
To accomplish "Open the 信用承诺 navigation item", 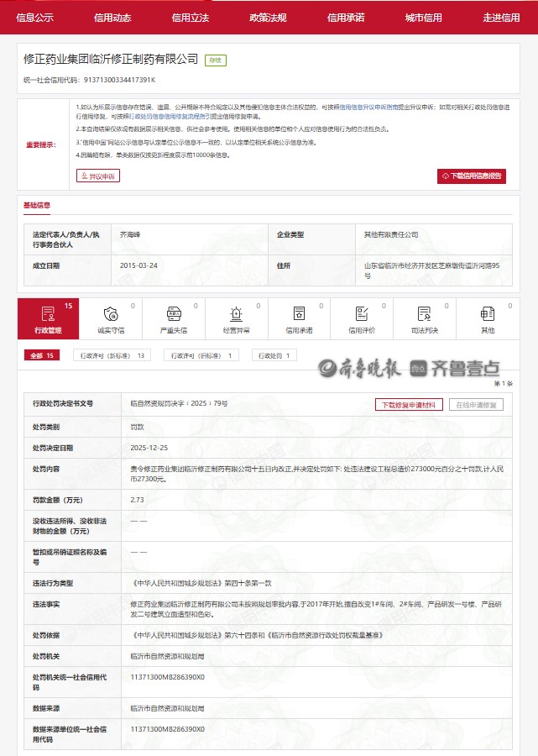I will tap(346, 18).
